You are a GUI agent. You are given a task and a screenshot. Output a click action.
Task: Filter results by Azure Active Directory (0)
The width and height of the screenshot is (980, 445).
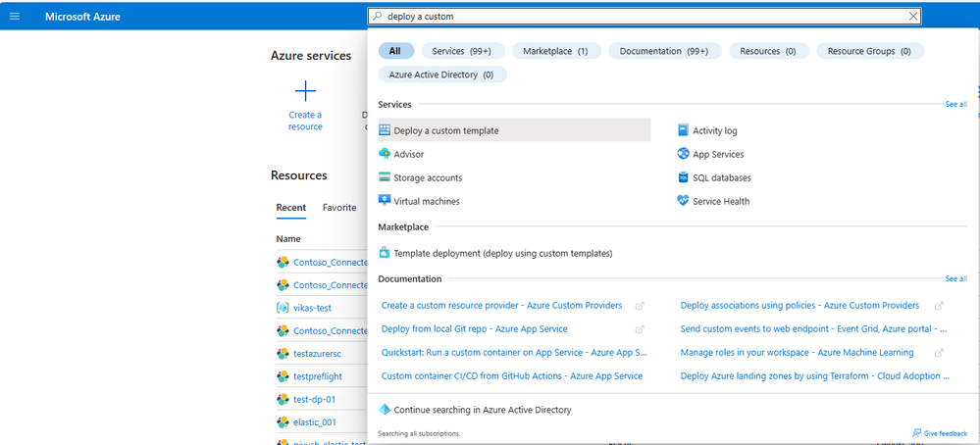441,74
